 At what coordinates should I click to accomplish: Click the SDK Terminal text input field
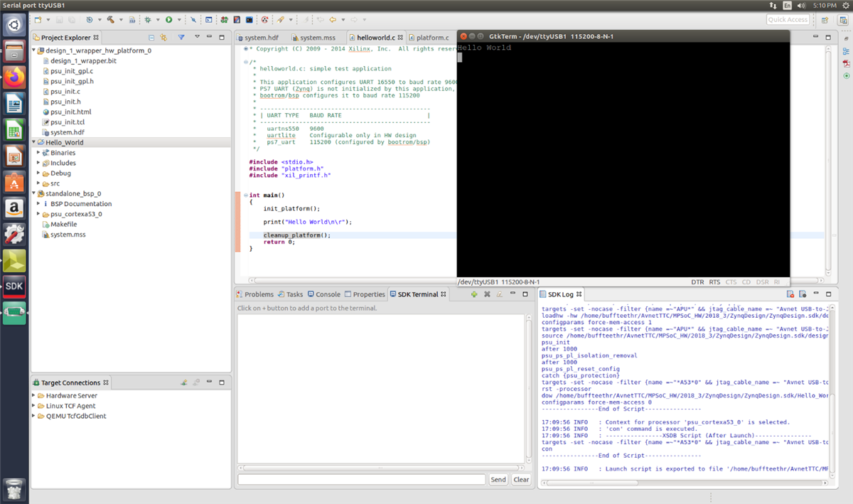click(x=362, y=480)
